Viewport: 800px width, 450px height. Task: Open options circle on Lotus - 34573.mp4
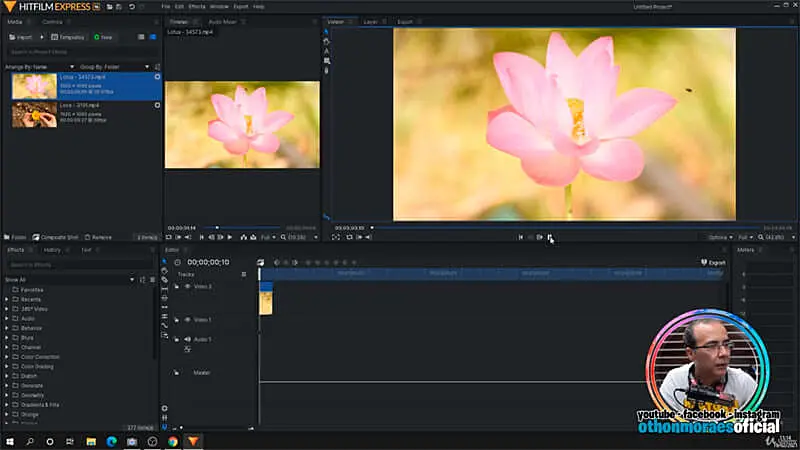[157, 77]
